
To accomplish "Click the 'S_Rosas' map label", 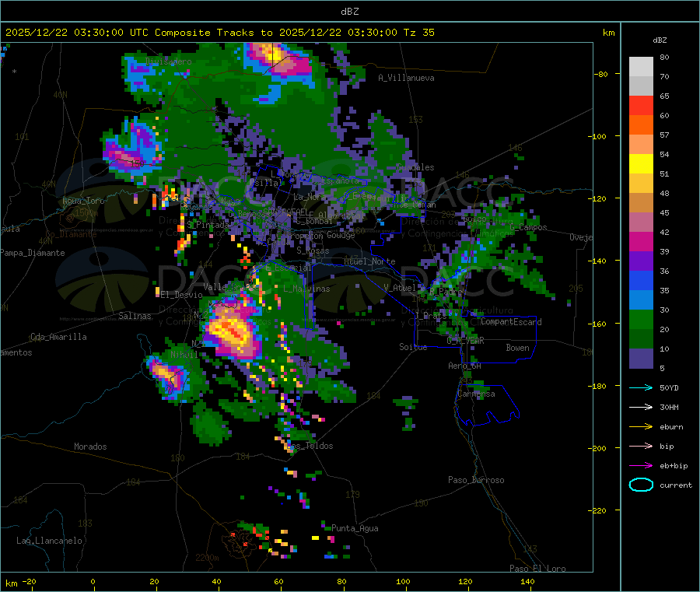I will coord(313,251).
